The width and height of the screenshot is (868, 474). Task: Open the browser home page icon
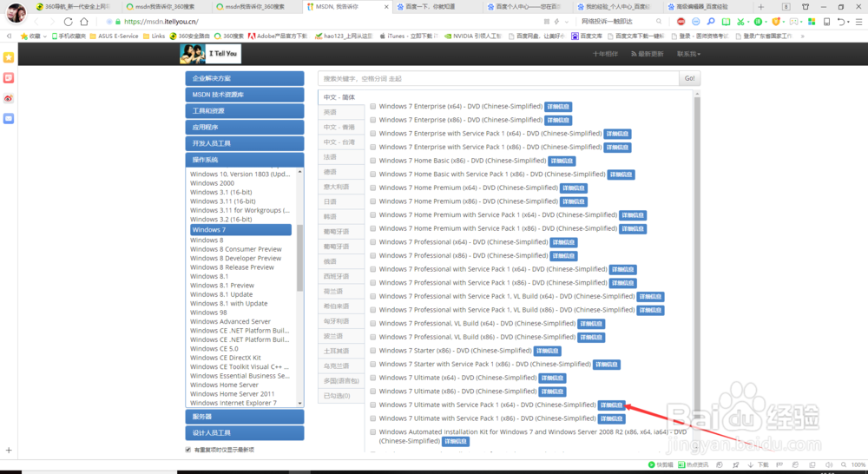point(84,22)
